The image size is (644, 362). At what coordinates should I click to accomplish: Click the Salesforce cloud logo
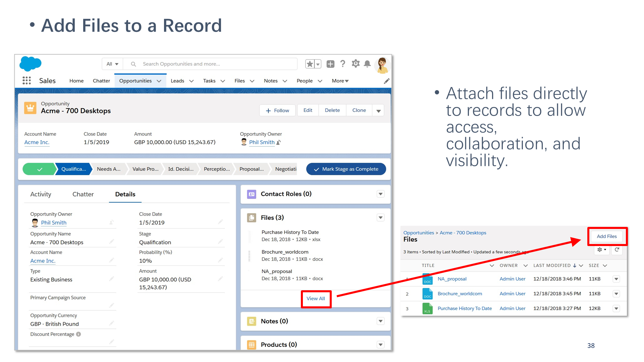tap(30, 64)
